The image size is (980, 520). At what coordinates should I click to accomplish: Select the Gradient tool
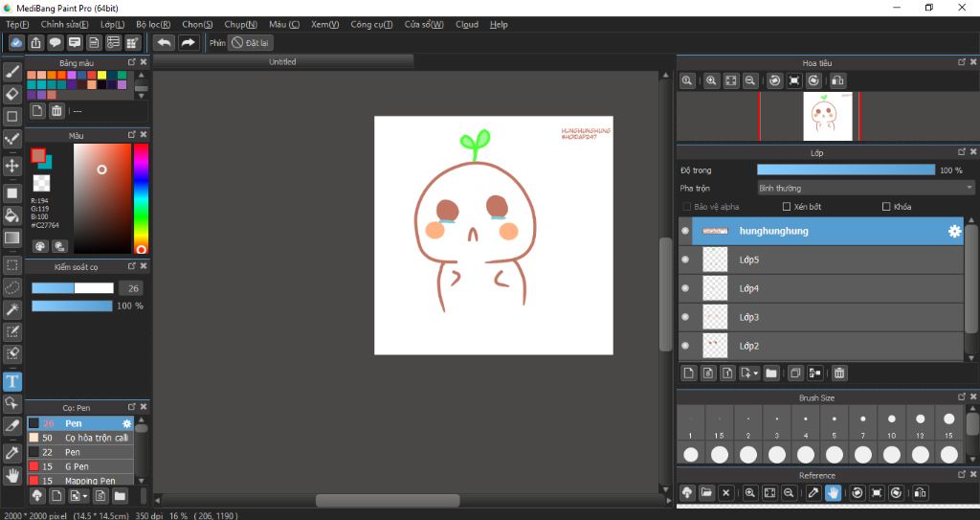point(11,237)
